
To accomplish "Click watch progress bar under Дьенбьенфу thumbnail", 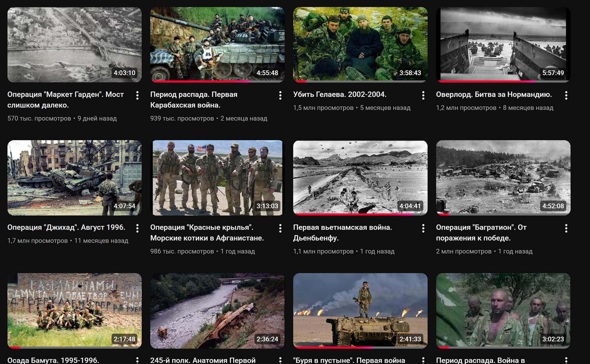I will click(360, 214).
